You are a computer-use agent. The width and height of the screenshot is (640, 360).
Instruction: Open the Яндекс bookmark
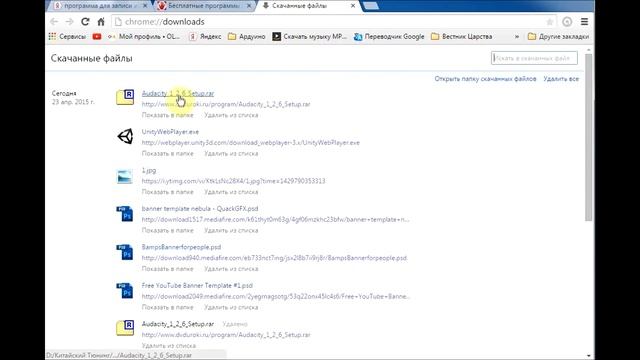205,36
